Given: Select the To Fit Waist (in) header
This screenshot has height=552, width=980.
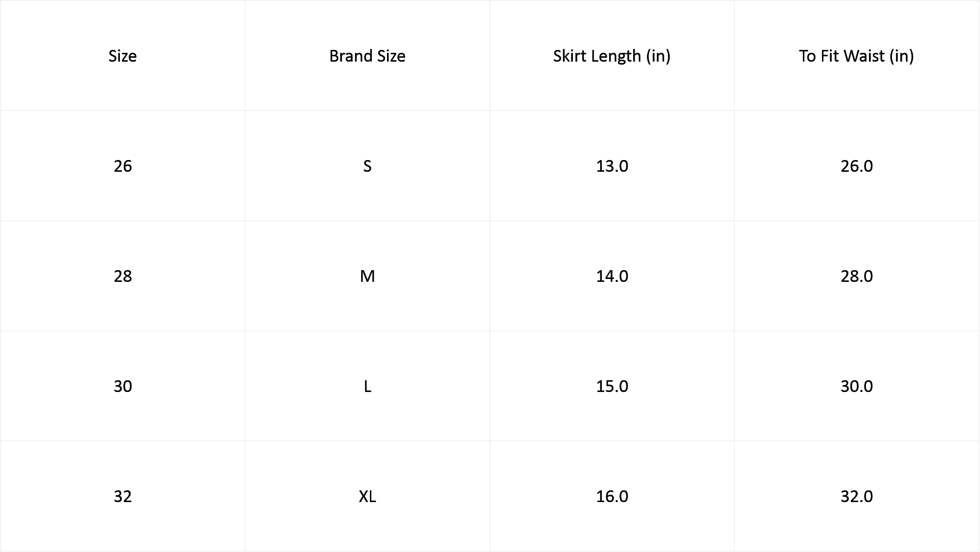Looking at the screenshot, I should click(856, 56).
